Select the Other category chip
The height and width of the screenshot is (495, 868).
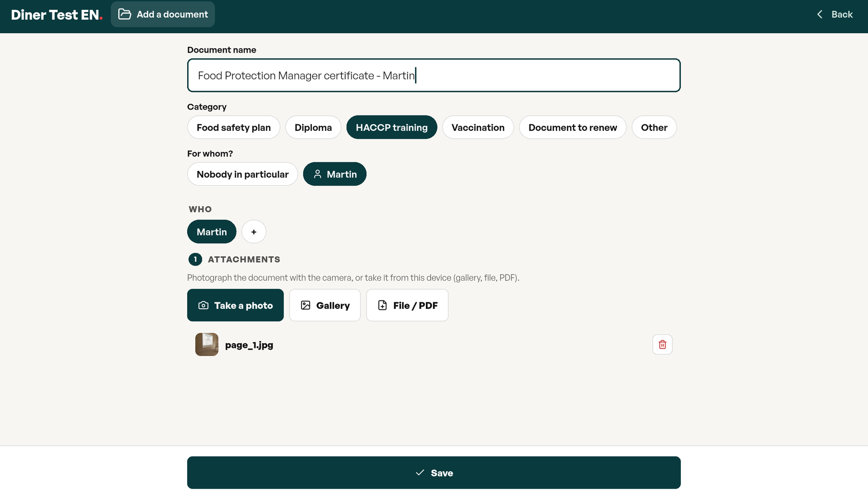pyautogui.click(x=654, y=128)
